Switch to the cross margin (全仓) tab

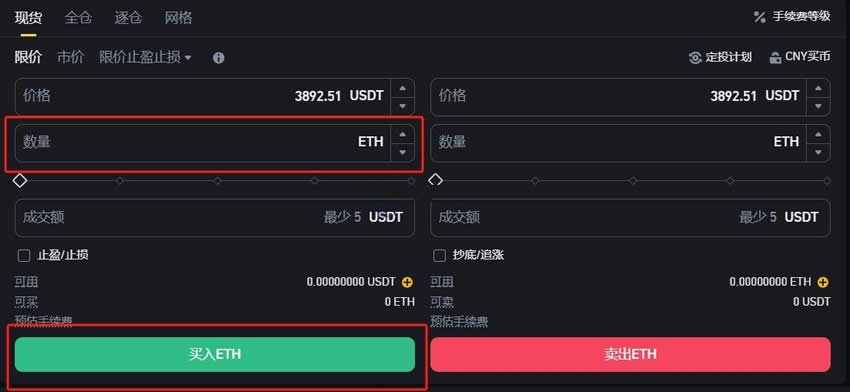(x=78, y=18)
